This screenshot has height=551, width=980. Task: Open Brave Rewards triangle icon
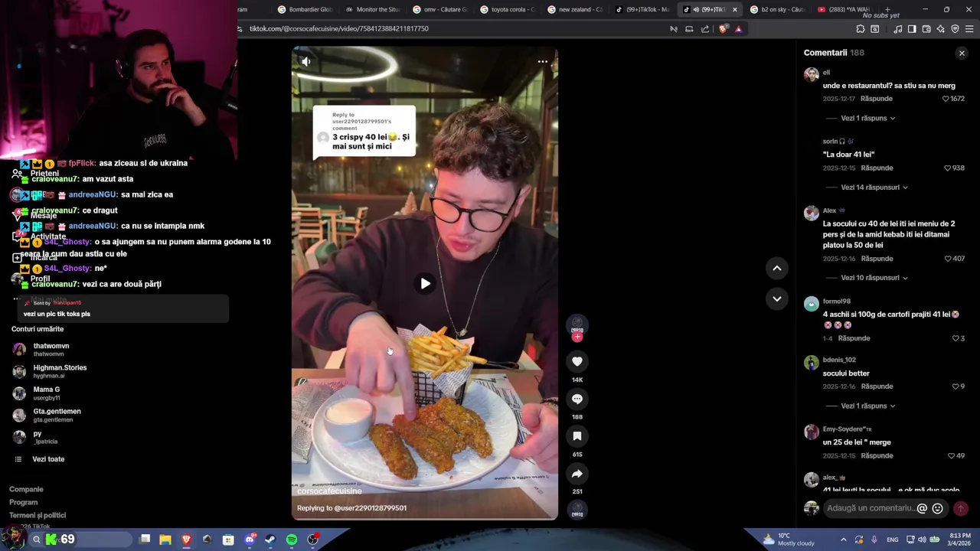(738, 29)
